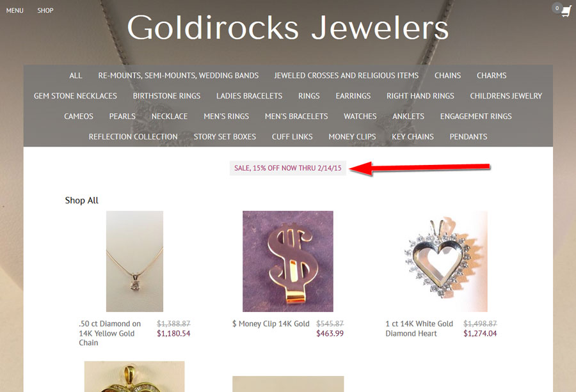
Task: Click the 15% off sale banner
Action: point(287,168)
